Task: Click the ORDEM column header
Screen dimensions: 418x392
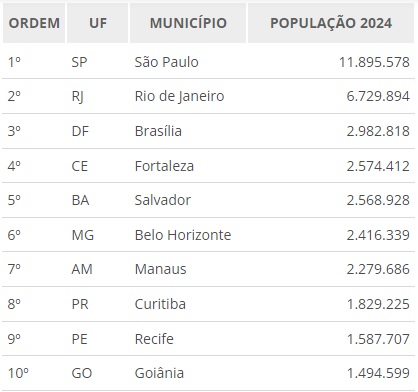Action: tap(34, 23)
